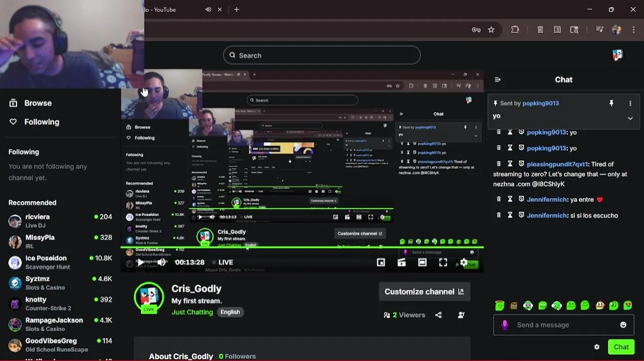
Task: Select the Just Chatting category link
Action: click(x=192, y=312)
